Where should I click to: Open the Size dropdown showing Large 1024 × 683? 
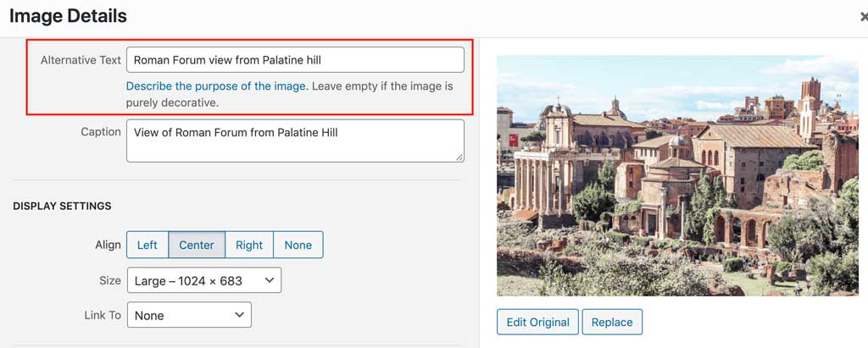[203, 280]
